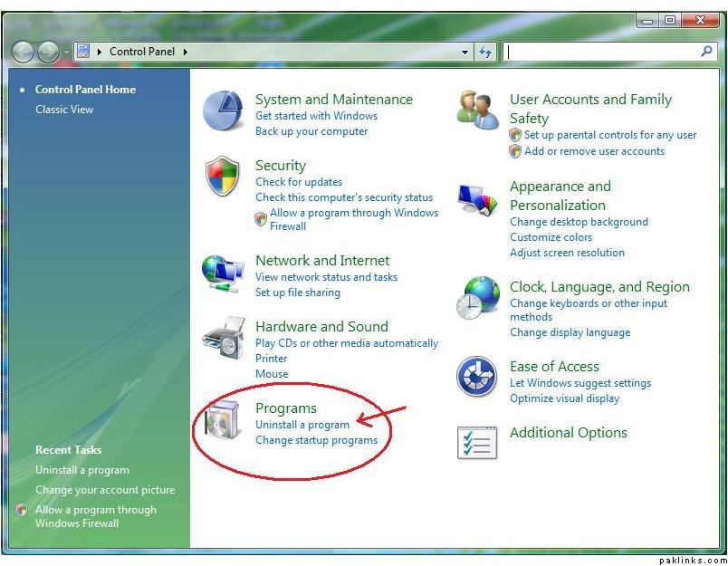Screen dimensions: 728x566
Task: Expand the arrow after Control Panel breadcrumb
Action: pos(186,53)
